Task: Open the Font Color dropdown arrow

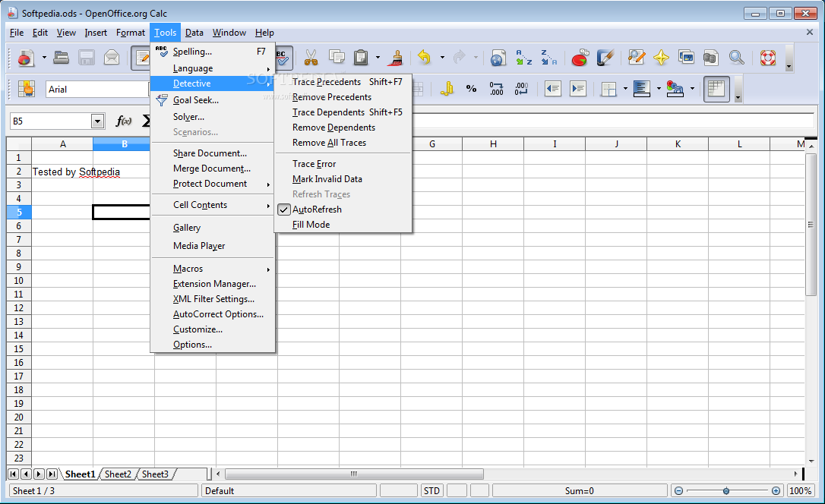Action: point(692,89)
